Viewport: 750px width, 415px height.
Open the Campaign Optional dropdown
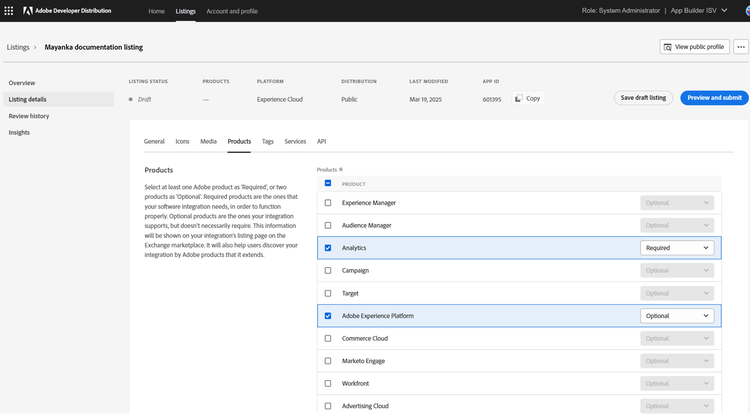click(677, 271)
